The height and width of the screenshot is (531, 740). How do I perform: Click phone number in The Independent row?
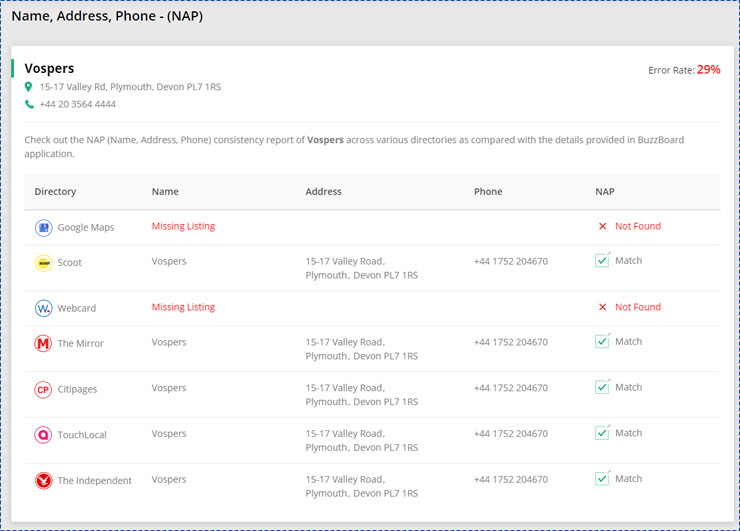coord(511,479)
